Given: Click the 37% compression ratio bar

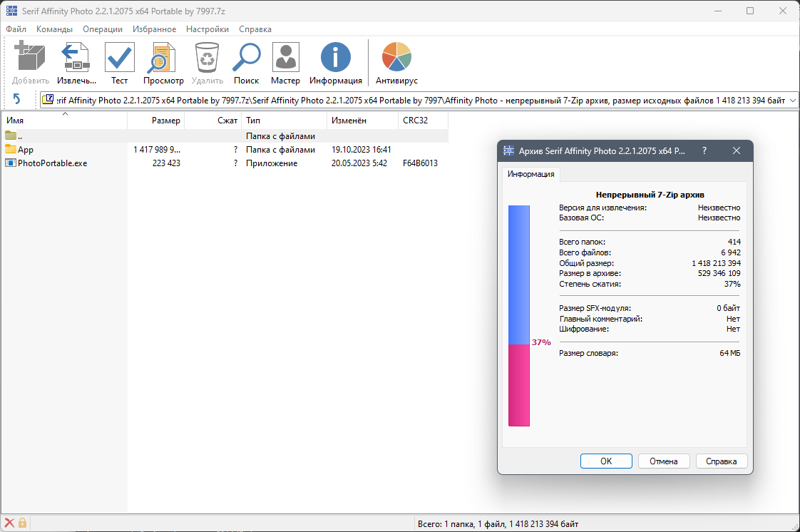Looking at the screenshot, I should [x=519, y=314].
